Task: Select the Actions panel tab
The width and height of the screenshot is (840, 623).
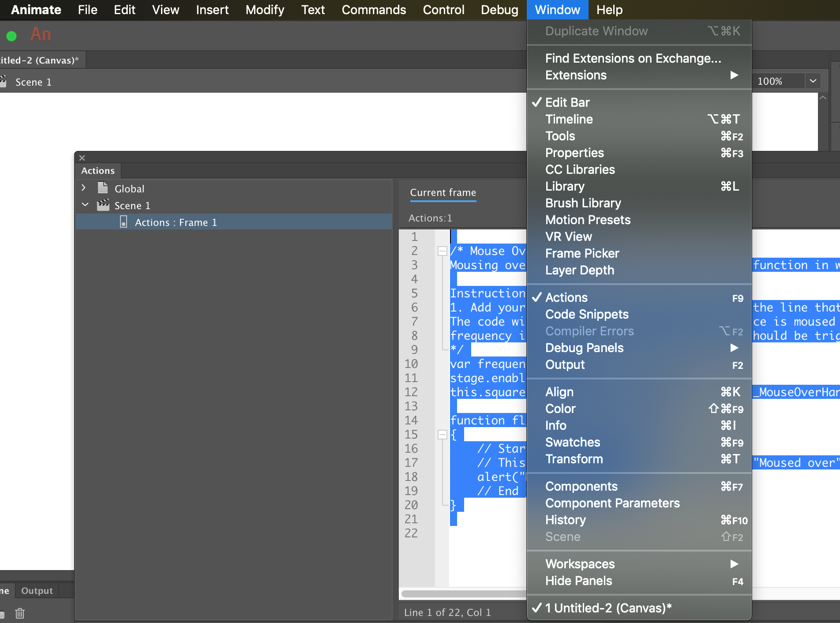Action: click(98, 171)
